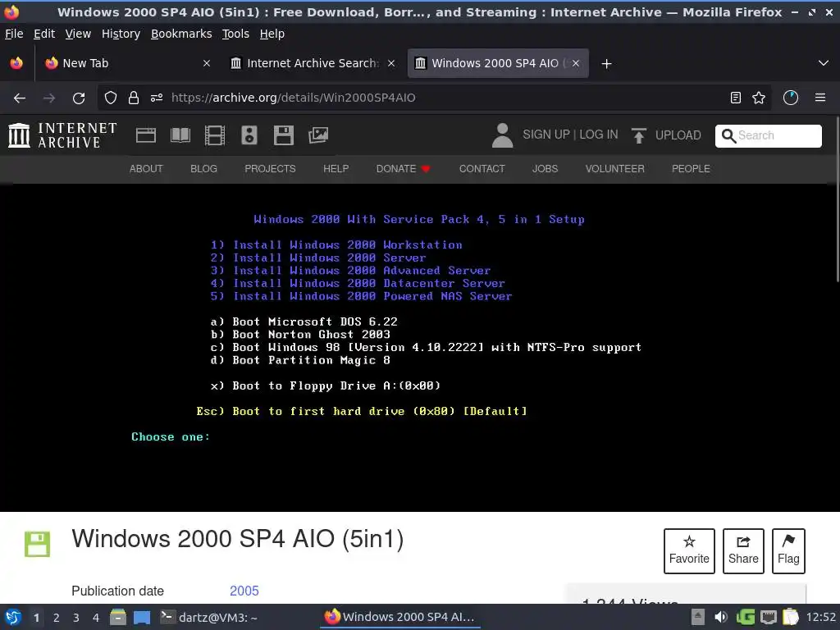Open the Firefox hamburger menu
Screen dimensions: 840x630
coord(820,98)
